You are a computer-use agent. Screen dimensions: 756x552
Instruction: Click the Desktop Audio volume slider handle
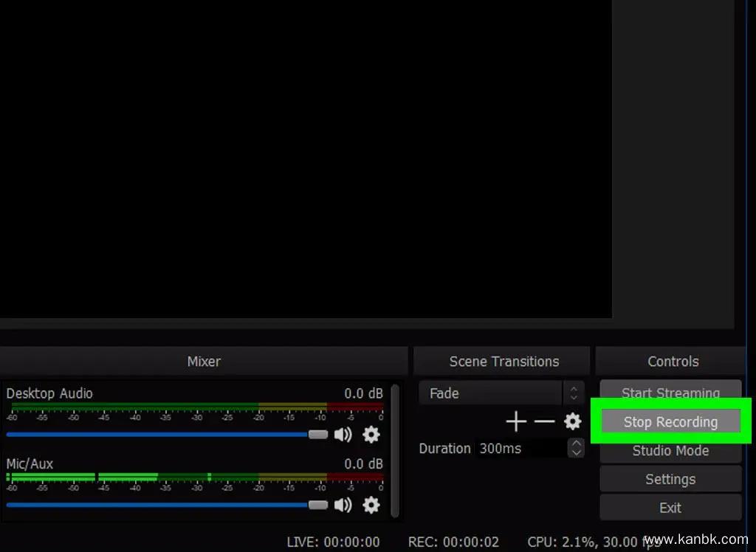(x=318, y=435)
